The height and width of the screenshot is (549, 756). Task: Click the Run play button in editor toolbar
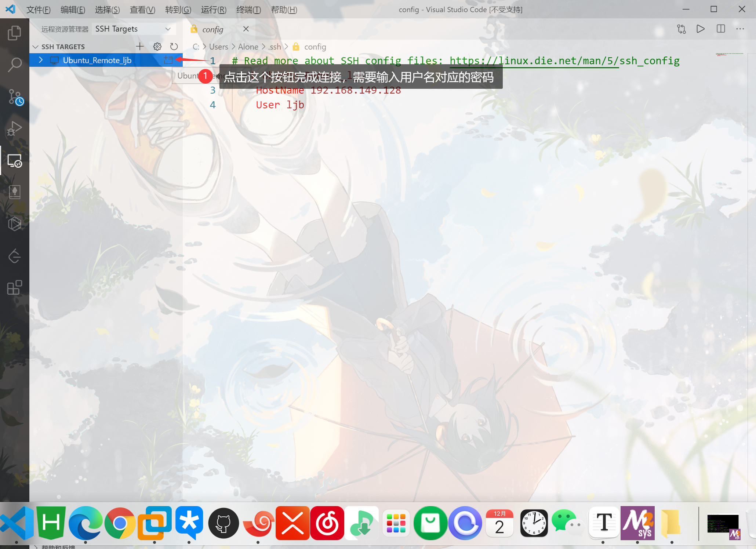coord(700,29)
